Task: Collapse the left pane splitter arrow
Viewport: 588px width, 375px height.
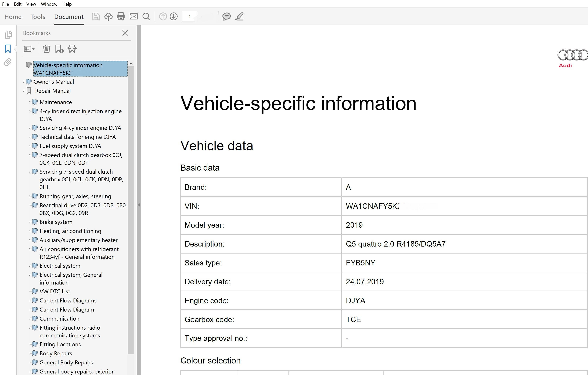Action: (139, 205)
